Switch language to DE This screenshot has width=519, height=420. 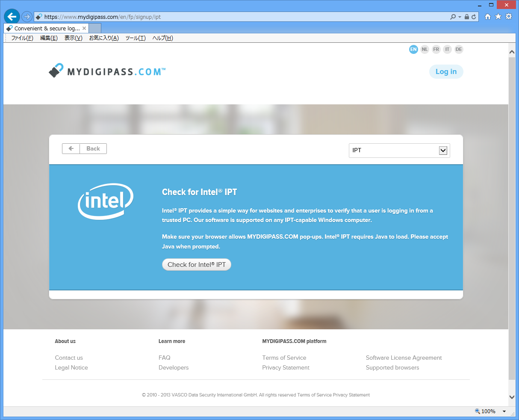pyautogui.click(x=459, y=49)
